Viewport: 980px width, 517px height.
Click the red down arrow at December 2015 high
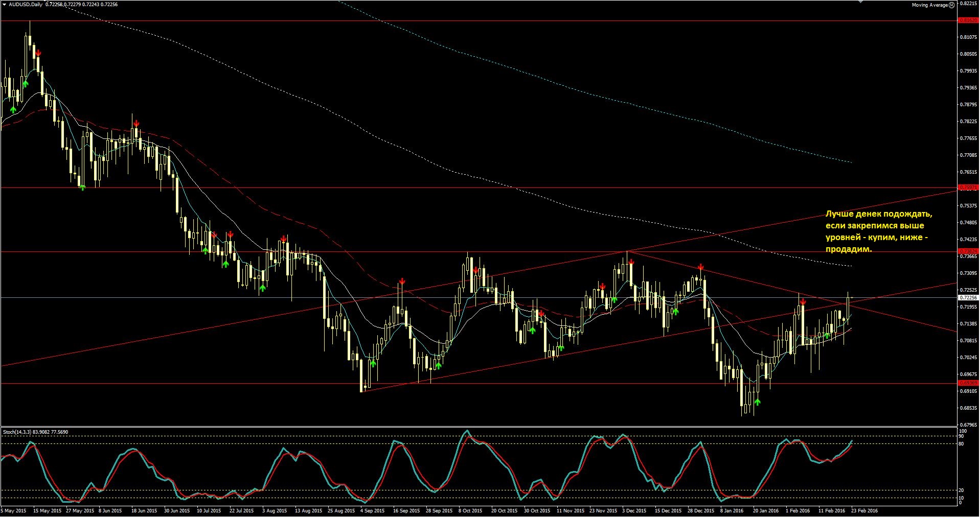[x=631, y=262]
